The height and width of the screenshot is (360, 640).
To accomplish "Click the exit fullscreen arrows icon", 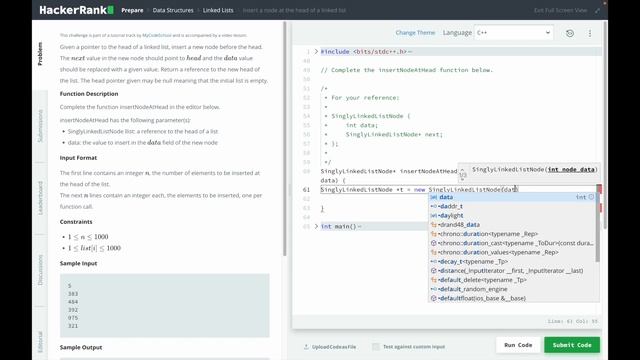I will (x=597, y=11).
